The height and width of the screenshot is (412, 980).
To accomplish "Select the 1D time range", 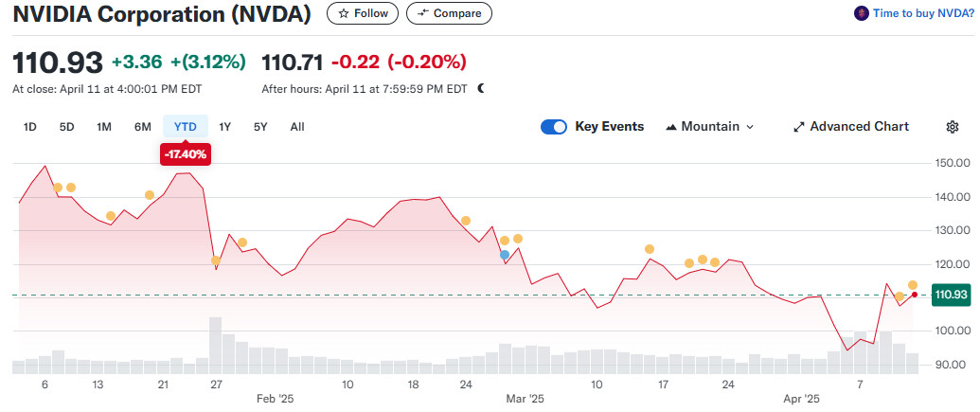I will coord(29,127).
